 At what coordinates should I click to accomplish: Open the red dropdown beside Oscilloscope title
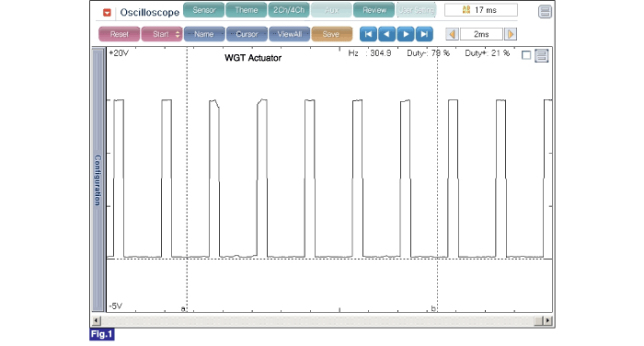tap(107, 13)
